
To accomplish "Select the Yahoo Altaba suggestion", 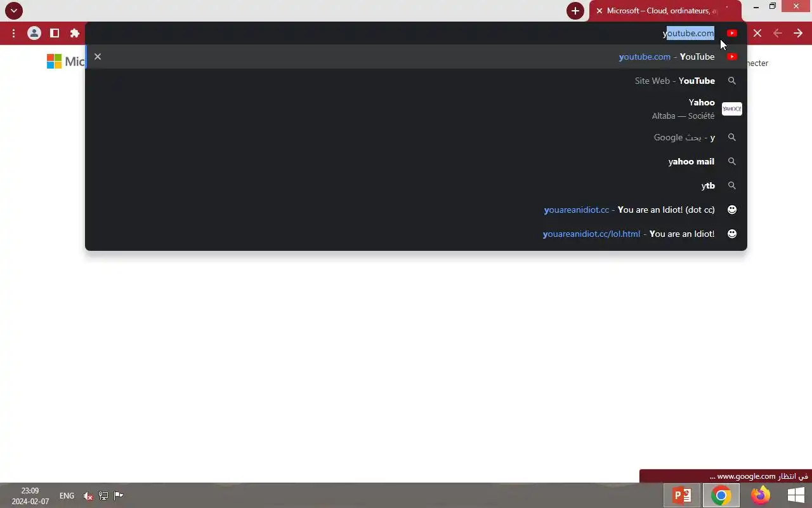I will 416,109.
